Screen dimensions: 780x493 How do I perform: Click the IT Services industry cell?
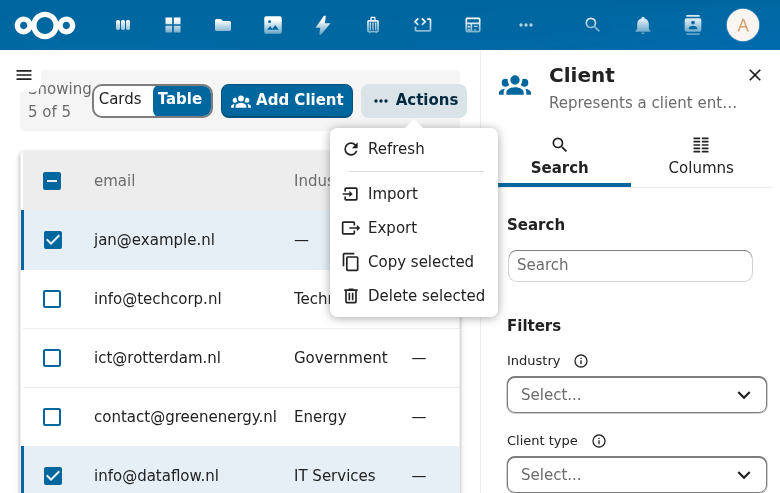point(334,476)
